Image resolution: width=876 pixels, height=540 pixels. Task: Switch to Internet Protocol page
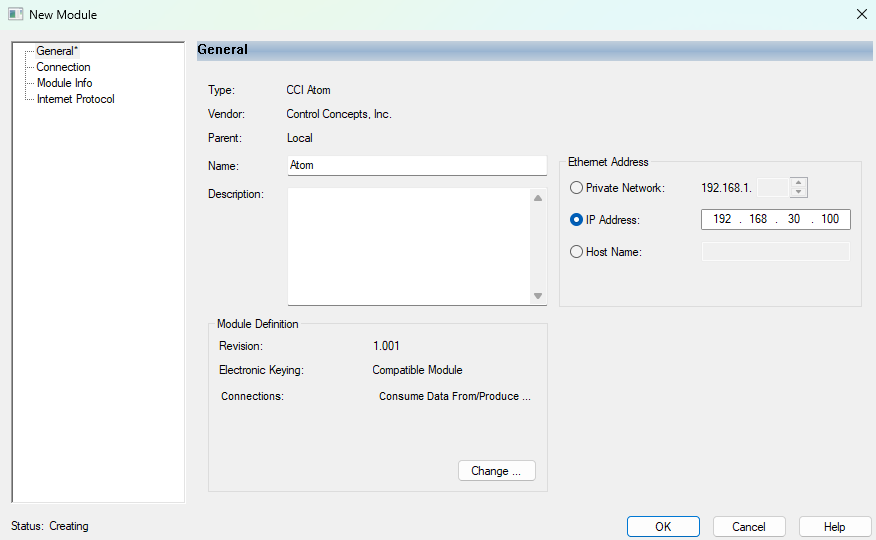[x=75, y=99]
